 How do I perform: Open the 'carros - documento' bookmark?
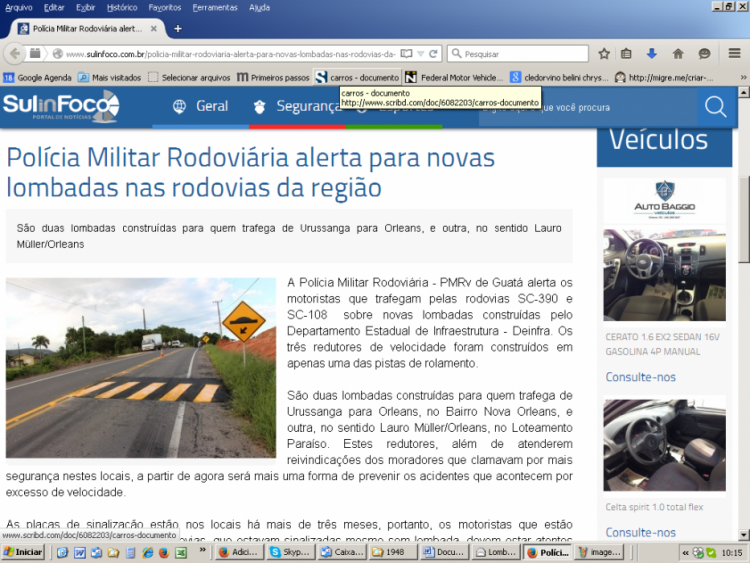tap(356, 77)
